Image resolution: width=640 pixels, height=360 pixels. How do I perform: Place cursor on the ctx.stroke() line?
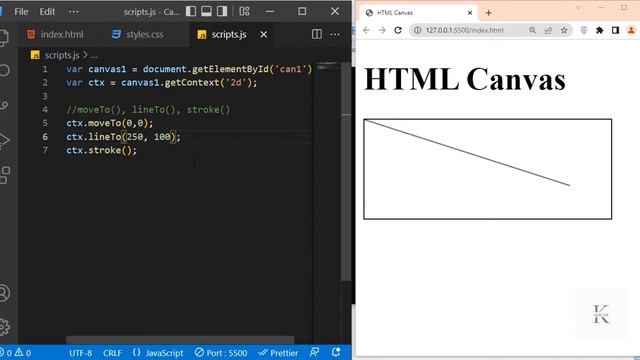[101, 150]
